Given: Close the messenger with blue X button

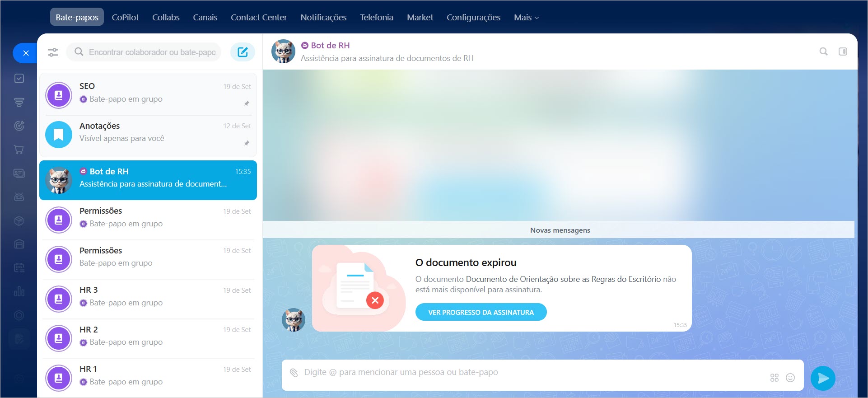Looking at the screenshot, I should pos(26,53).
